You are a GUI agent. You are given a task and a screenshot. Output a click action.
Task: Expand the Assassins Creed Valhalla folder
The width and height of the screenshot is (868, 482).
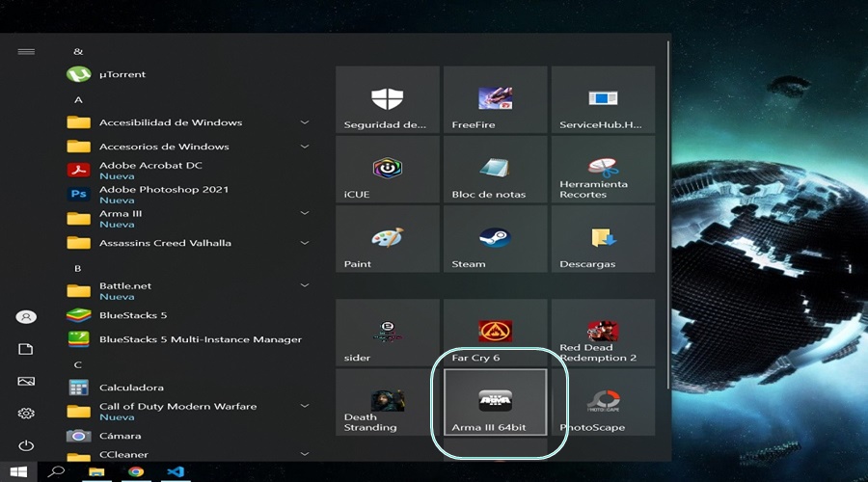coord(188,242)
